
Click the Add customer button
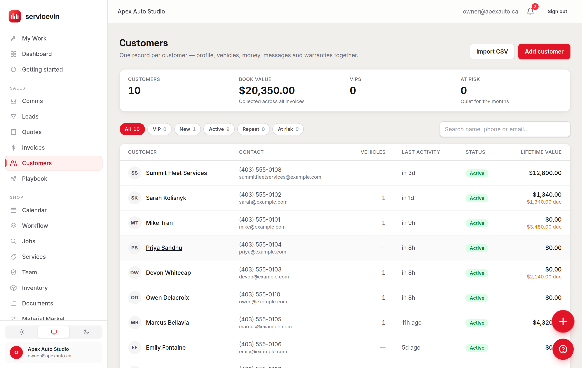point(544,52)
